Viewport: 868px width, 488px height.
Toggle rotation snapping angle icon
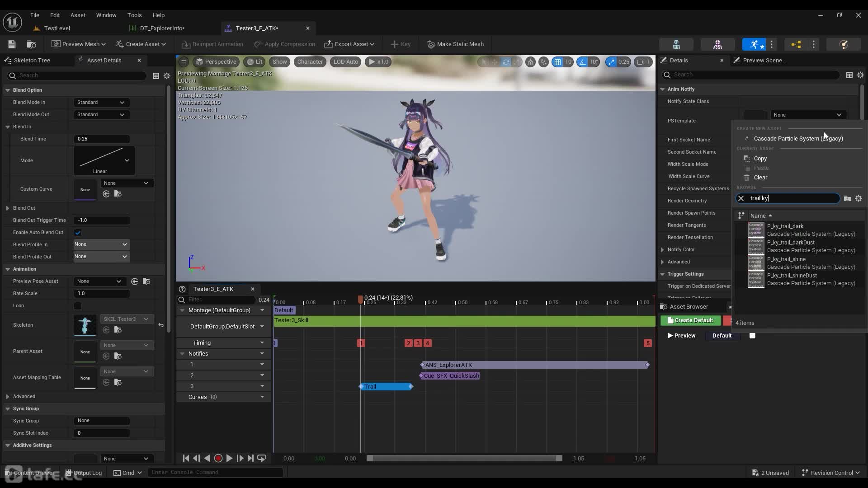(583, 62)
